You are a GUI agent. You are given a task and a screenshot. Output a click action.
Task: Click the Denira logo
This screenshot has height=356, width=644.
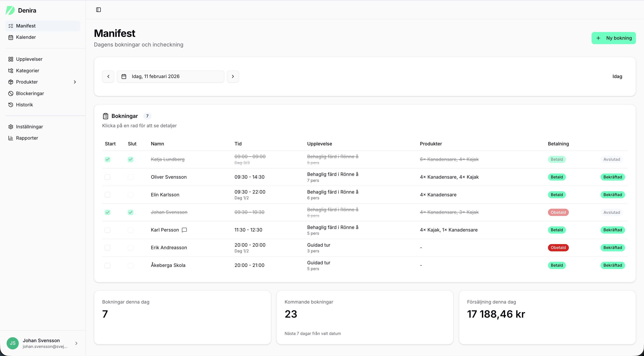tap(21, 10)
